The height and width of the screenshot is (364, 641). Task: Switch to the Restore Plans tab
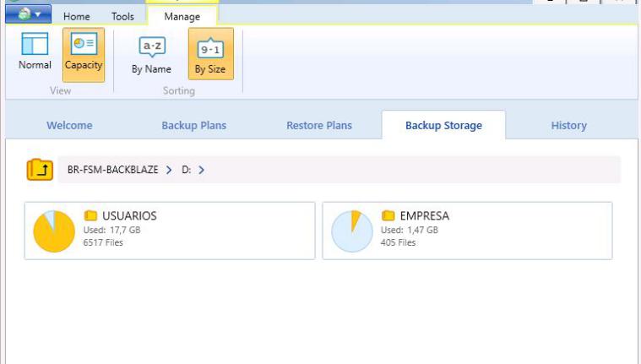318,126
